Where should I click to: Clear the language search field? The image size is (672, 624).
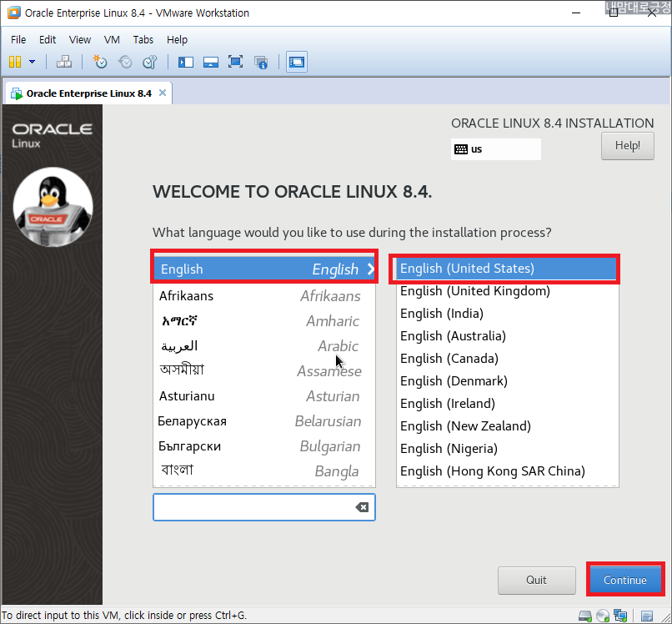click(362, 507)
